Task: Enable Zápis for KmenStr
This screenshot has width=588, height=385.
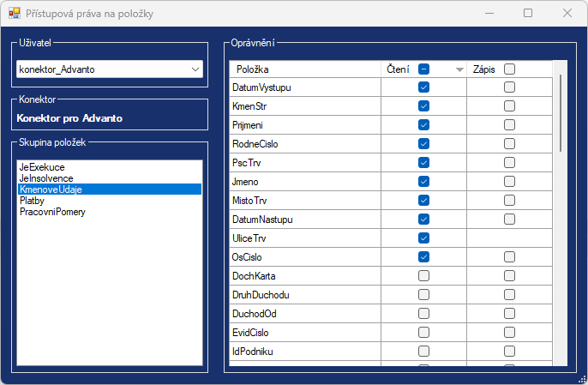Action: [509, 106]
